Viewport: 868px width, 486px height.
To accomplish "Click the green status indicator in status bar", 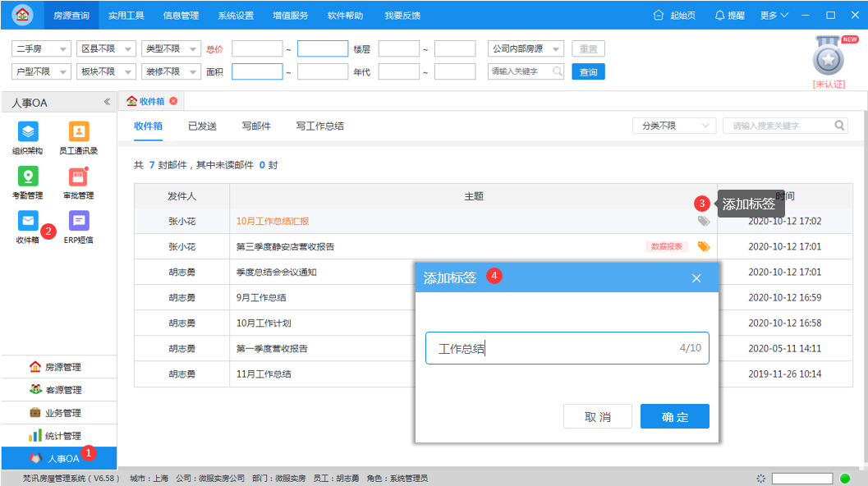I will pos(845,479).
